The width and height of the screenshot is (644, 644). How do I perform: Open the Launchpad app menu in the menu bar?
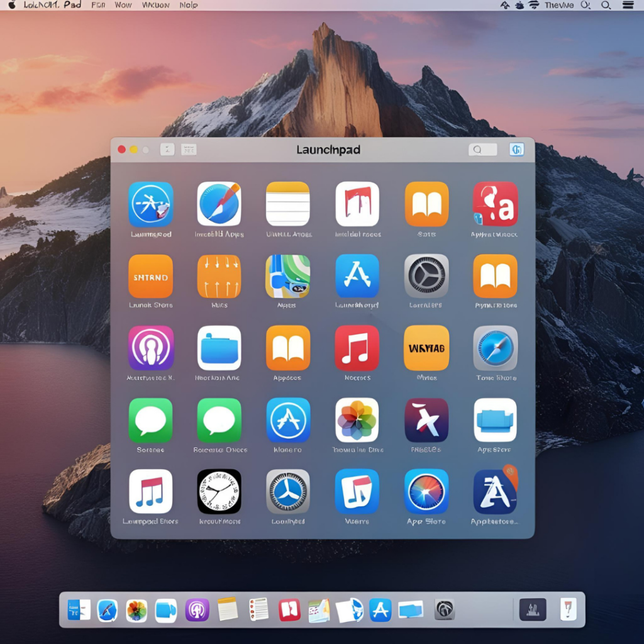tap(52, 5)
